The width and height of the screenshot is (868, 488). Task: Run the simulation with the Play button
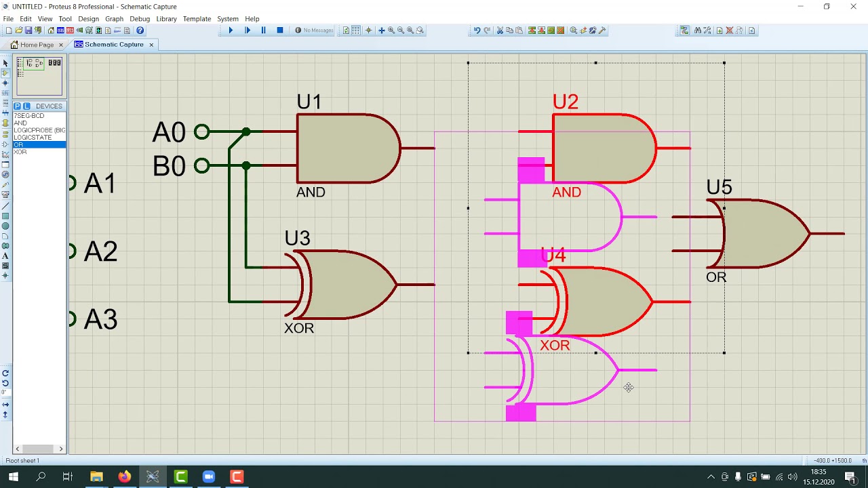click(231, 30)
